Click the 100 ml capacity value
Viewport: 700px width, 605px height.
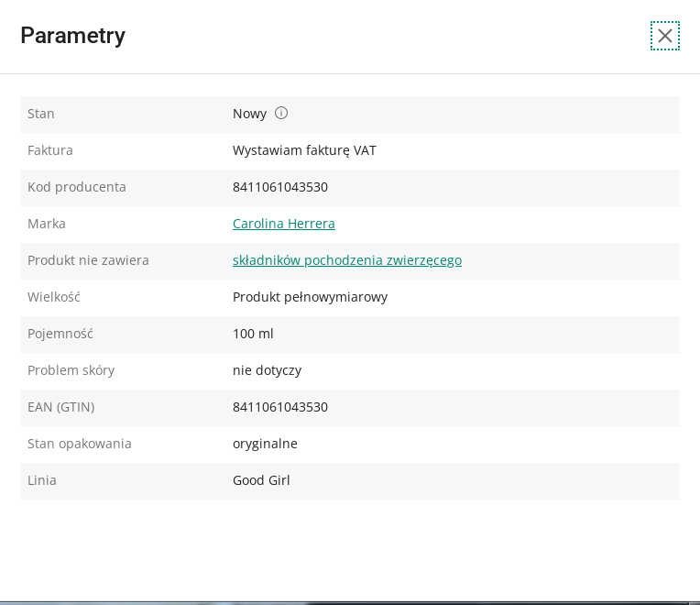253,334
